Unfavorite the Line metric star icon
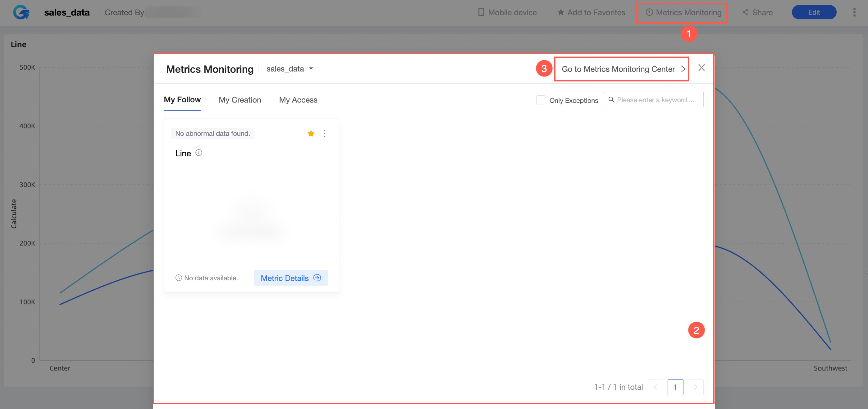 pyautogui.click(x=311, y=134)
